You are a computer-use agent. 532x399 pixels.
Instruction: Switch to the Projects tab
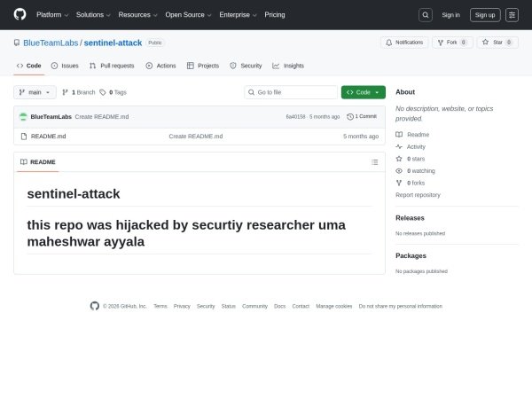203,66
